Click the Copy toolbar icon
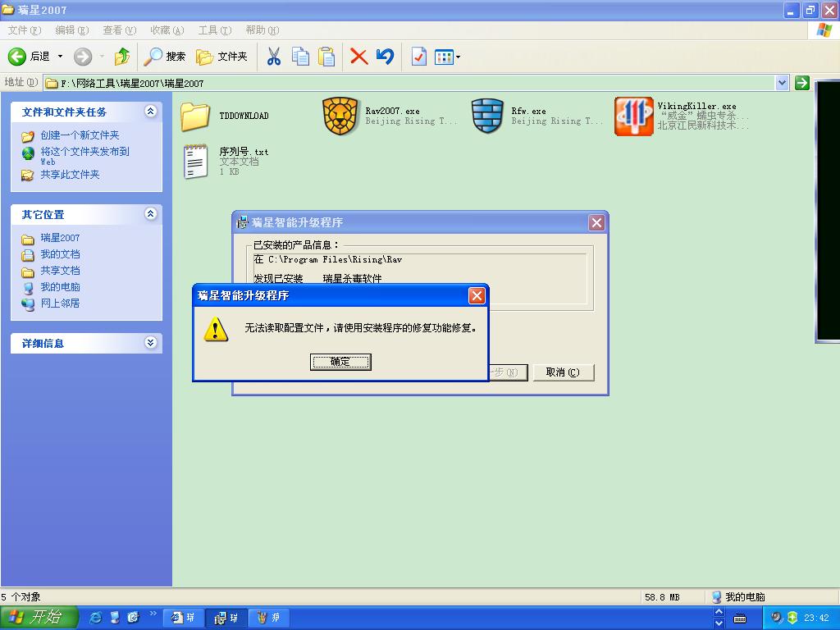Image resolution: width=840 pixels, height=630 pixels. click(300, 57)
